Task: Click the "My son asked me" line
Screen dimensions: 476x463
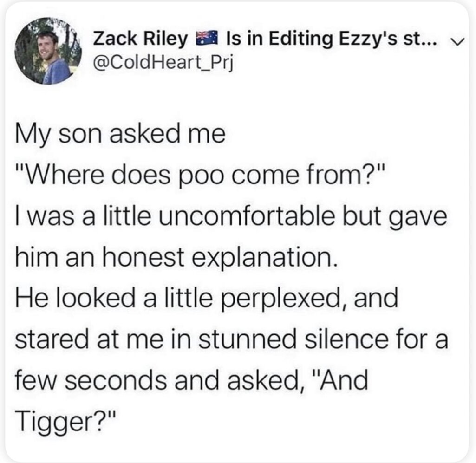Action: 121,136
